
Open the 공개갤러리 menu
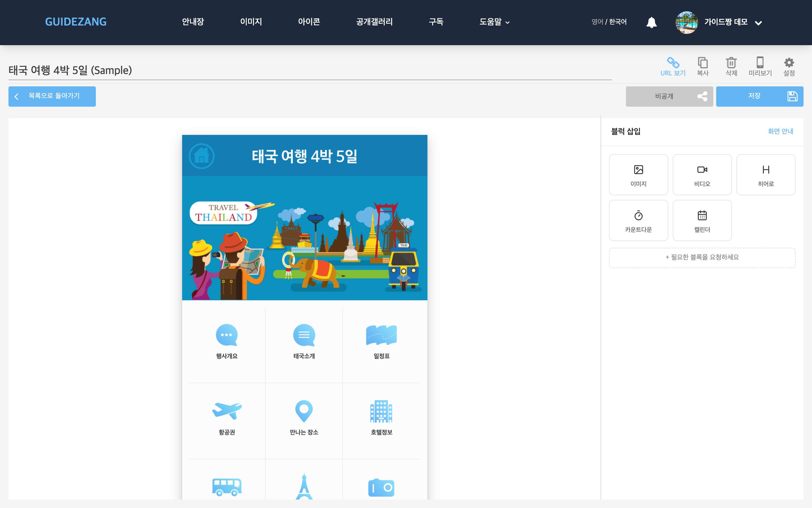(x=374, y=22)
